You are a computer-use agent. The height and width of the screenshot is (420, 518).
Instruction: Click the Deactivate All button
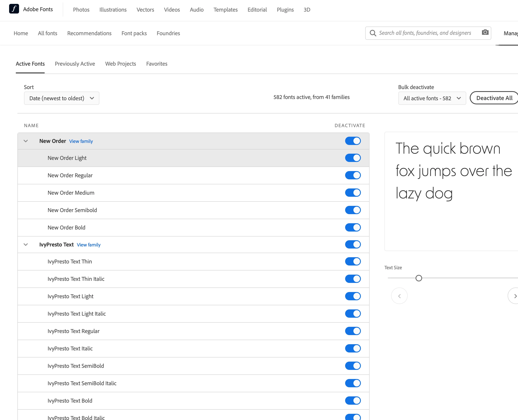[x=494, y=98]
